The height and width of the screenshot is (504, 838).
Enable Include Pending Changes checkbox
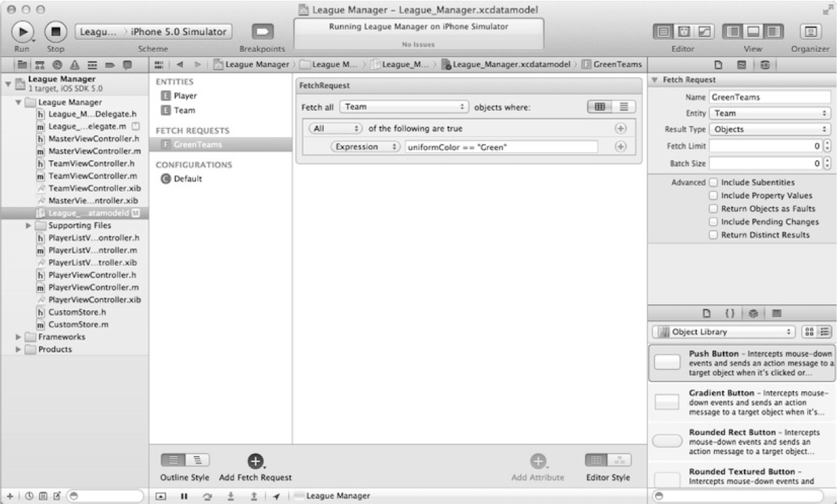click(713, 222)
